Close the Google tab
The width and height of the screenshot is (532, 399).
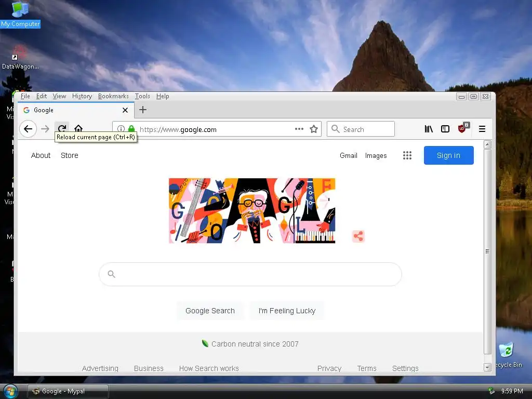click(x=125, y=110)
